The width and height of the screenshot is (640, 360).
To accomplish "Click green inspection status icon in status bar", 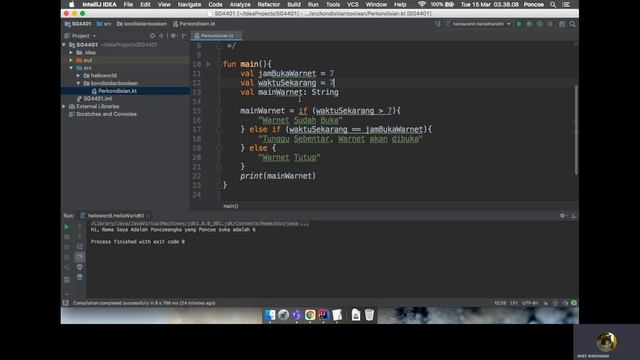I will [x=574, y=303].
